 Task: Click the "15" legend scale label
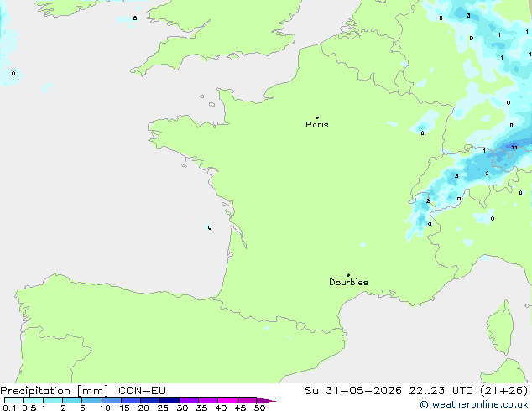[124, 408]
